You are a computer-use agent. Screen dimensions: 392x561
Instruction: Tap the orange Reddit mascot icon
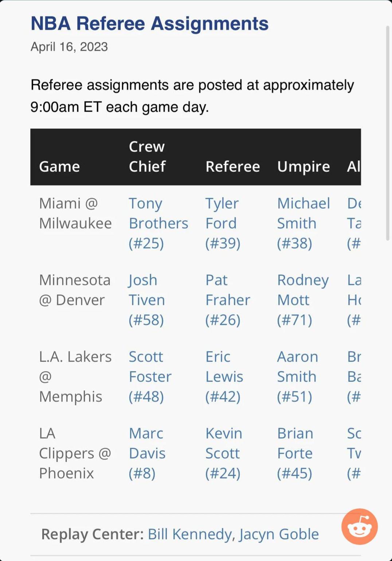pos(359,526)
